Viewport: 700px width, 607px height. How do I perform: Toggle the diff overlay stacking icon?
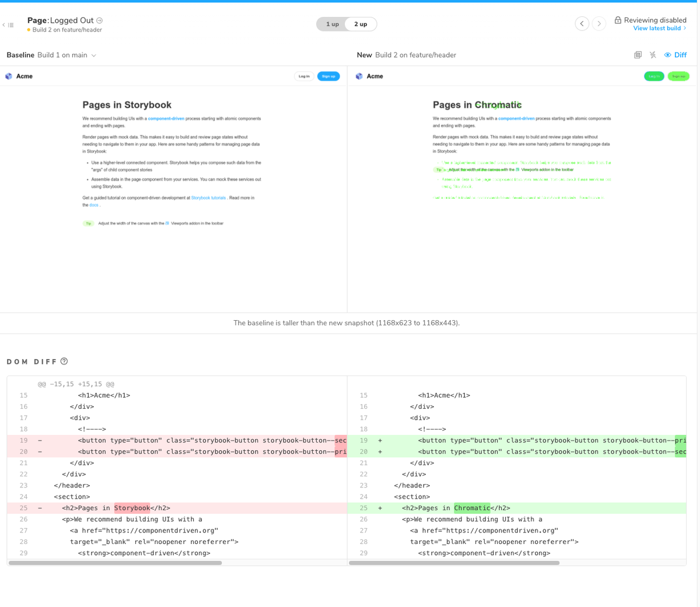pyautogui.click(x=638, y=55)
